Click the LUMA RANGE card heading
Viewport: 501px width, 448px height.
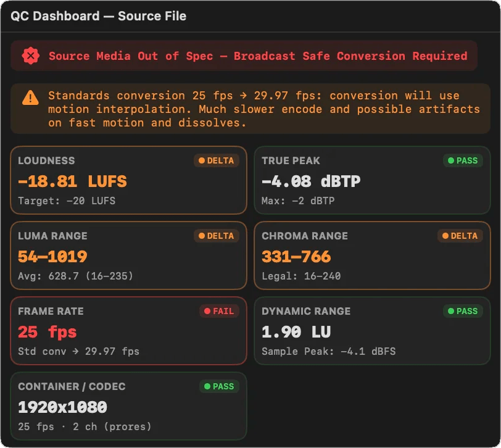(52, 236)
